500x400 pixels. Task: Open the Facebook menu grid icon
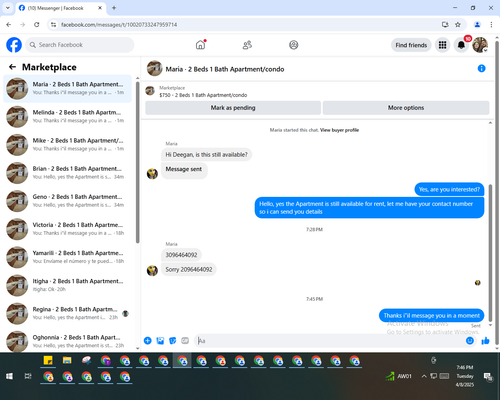click(442, 45)
